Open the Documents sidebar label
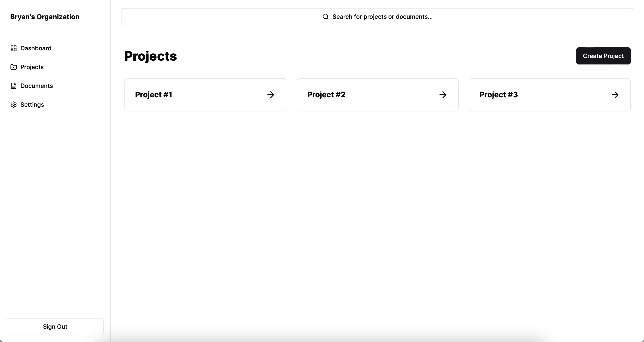The width and height of the screenshot is (644, 342). [x=36, y=86]
